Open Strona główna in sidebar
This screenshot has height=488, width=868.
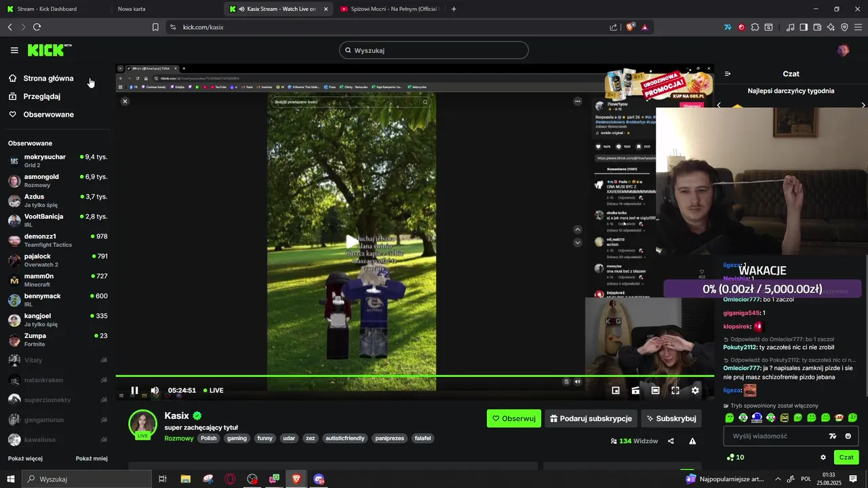pyautogui.click(x=47, y=79)
